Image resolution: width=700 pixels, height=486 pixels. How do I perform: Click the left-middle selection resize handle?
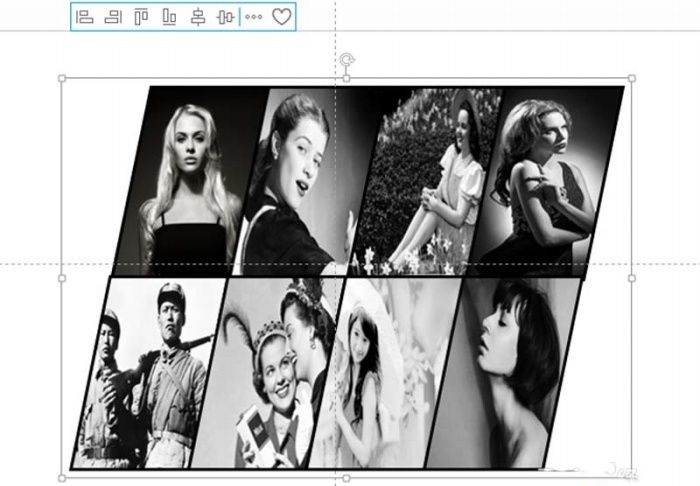click(x=62, y=278)
